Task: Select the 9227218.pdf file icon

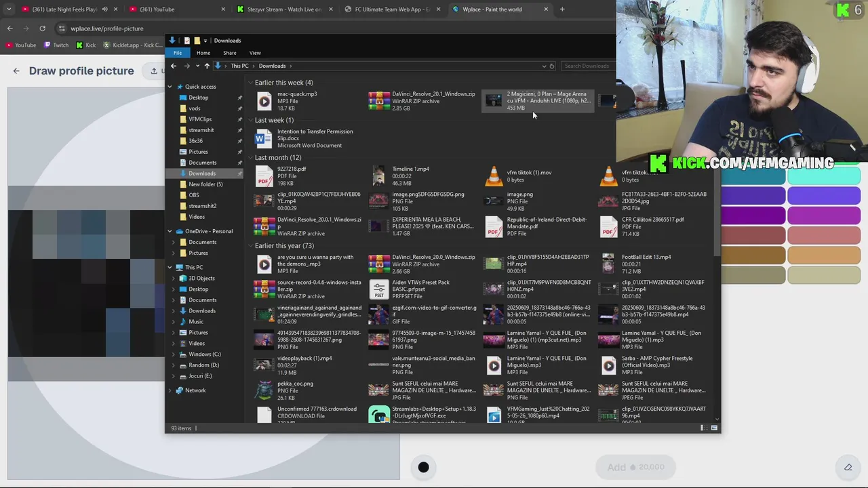Action: 264,176
